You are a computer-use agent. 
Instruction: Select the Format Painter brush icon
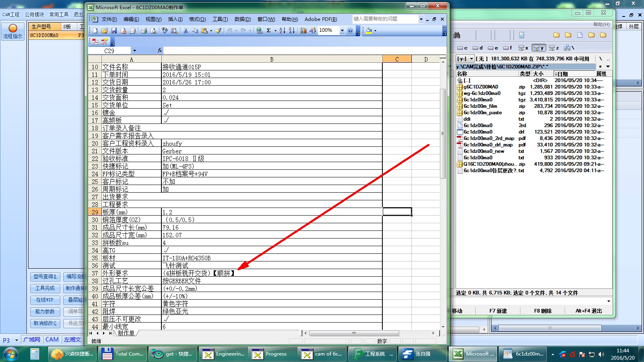coord(219,31)
